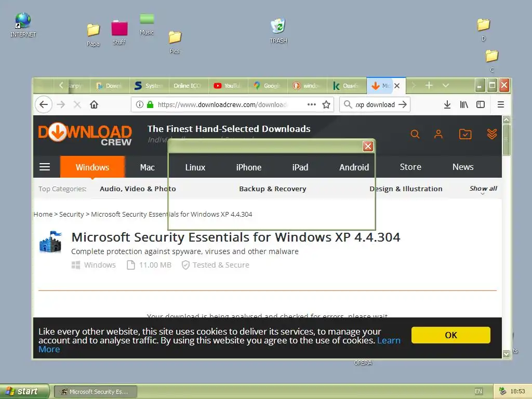Switch to the Downl tab
Screen dimensions: 532x399
coord(110,86)
